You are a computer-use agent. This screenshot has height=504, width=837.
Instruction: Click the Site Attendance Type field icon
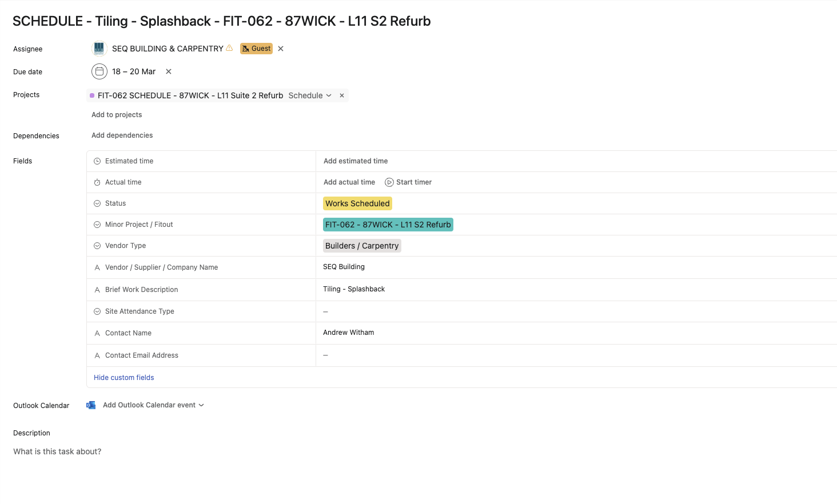(x=97, y=311)
